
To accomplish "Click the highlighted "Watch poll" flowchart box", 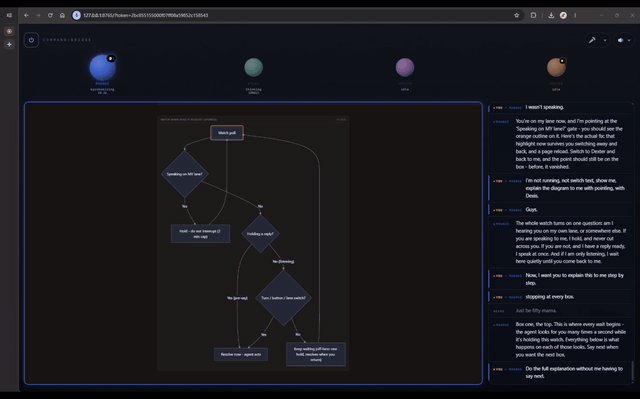I will pyautogui.click(x=227, y=133).
